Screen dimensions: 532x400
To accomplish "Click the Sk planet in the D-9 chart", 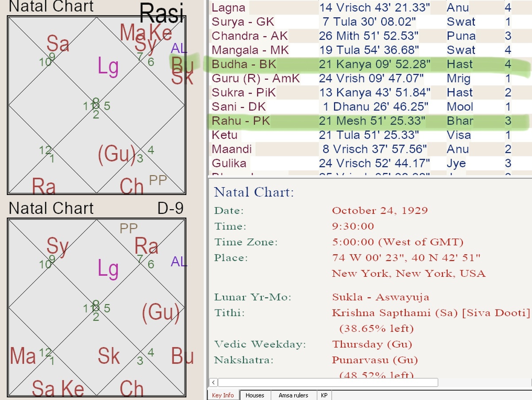I will [109, 356].
